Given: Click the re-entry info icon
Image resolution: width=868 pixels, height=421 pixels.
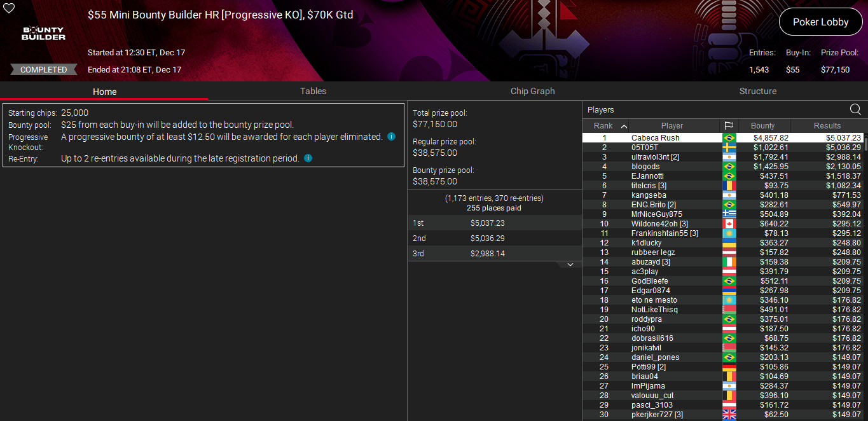Looking at the screenshot, I should (x=308, y=158).
